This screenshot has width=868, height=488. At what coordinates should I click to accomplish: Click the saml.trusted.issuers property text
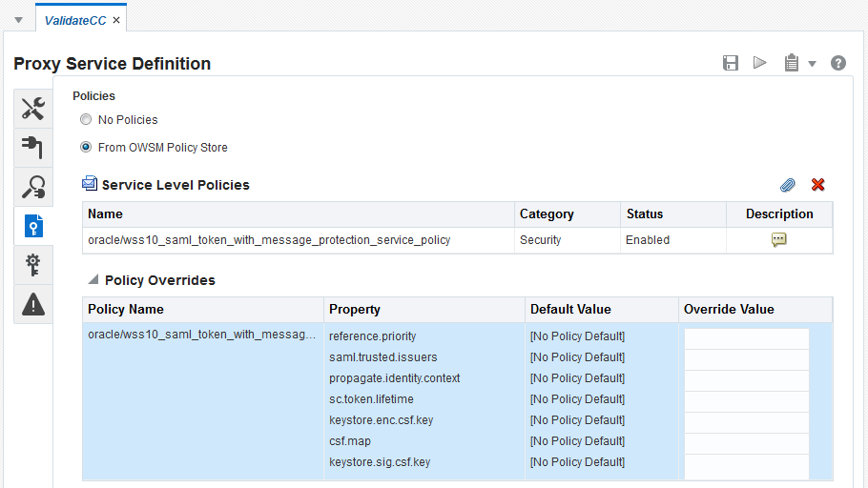tap(383, 357)
